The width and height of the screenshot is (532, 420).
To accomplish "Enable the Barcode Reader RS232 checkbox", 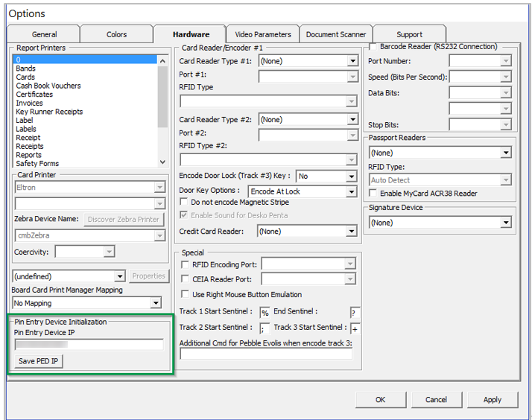I will coord(373,46).
